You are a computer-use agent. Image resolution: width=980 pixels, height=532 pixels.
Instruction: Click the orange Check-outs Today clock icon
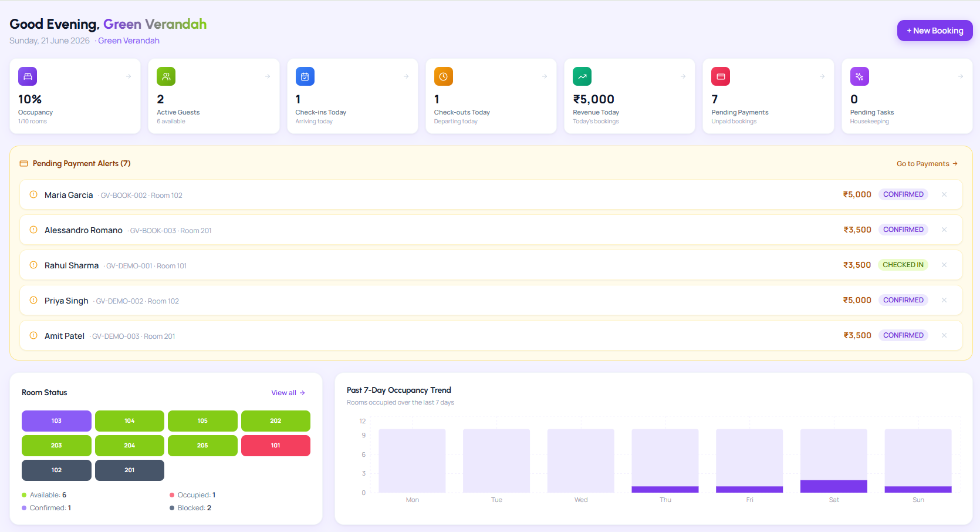click(x=444, y=76)
